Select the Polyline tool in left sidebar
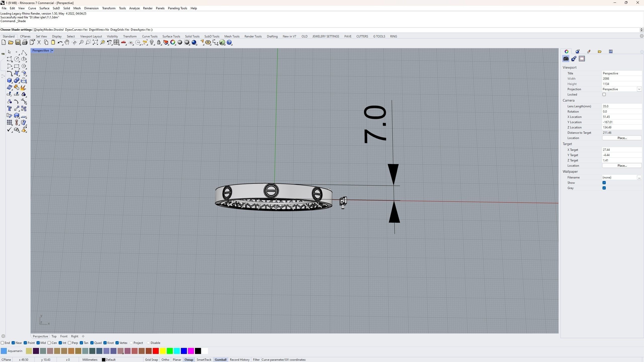 24,52
